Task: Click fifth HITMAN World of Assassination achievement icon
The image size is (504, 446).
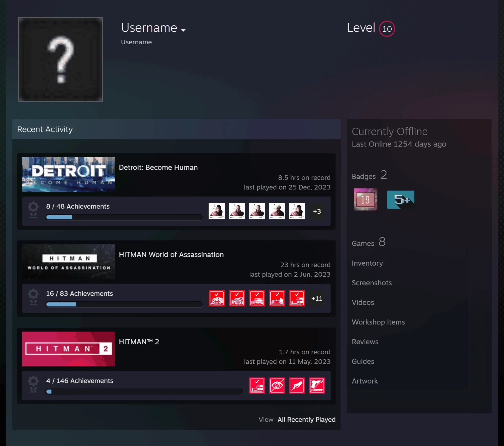Action: tap(297, 298)
